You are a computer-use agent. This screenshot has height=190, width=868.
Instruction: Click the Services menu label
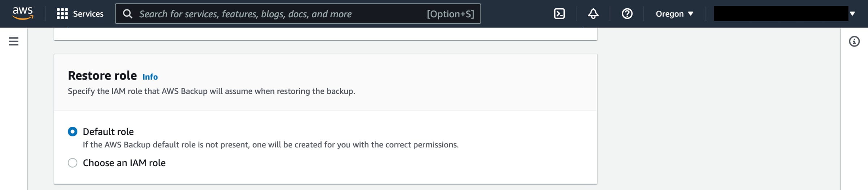click(88, 14)
